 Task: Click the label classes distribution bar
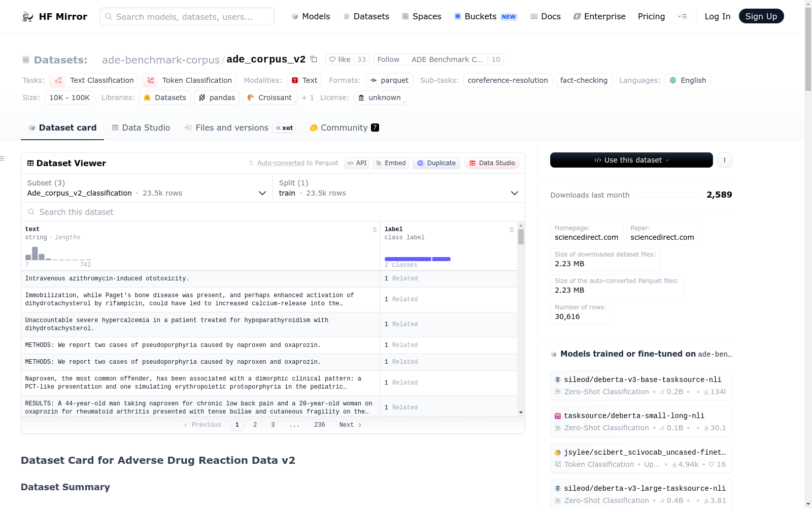(418, 259)
